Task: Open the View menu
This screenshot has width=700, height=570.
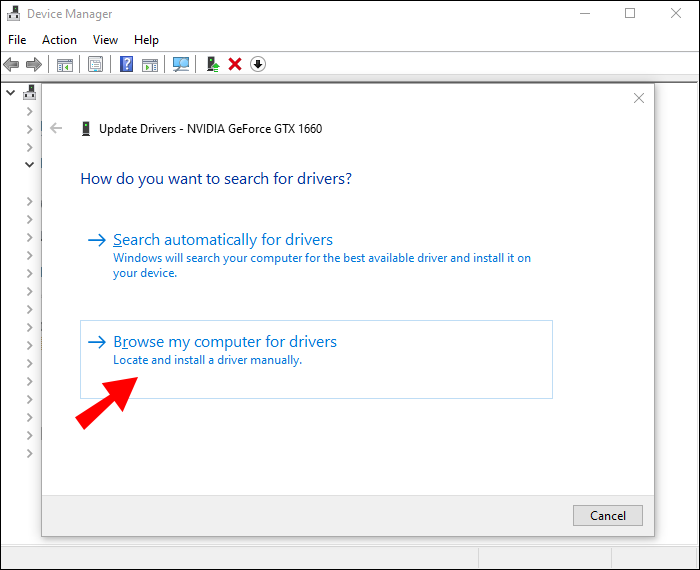Action: tap(105, 40)
